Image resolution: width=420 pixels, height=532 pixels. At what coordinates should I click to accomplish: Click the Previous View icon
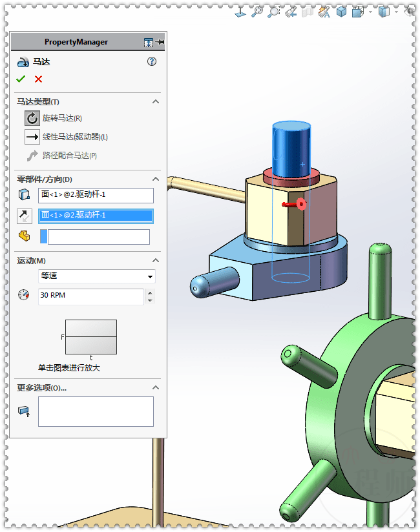coord(291,12)
